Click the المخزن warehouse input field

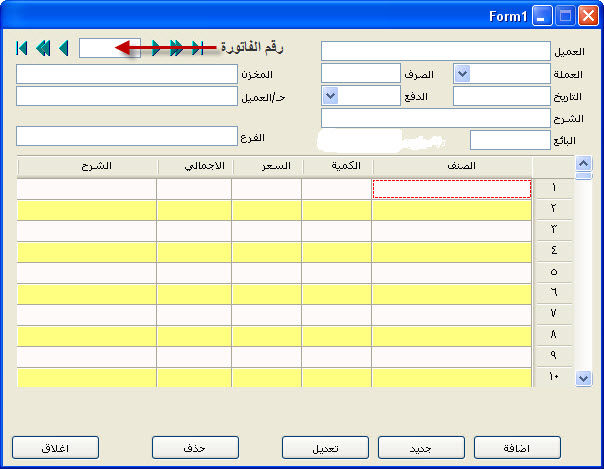tap(127, 74)
